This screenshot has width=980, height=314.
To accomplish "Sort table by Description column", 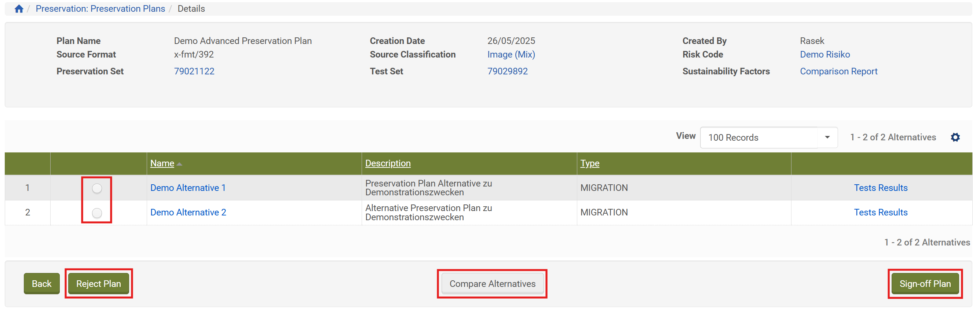I will (x=388, y=163).
